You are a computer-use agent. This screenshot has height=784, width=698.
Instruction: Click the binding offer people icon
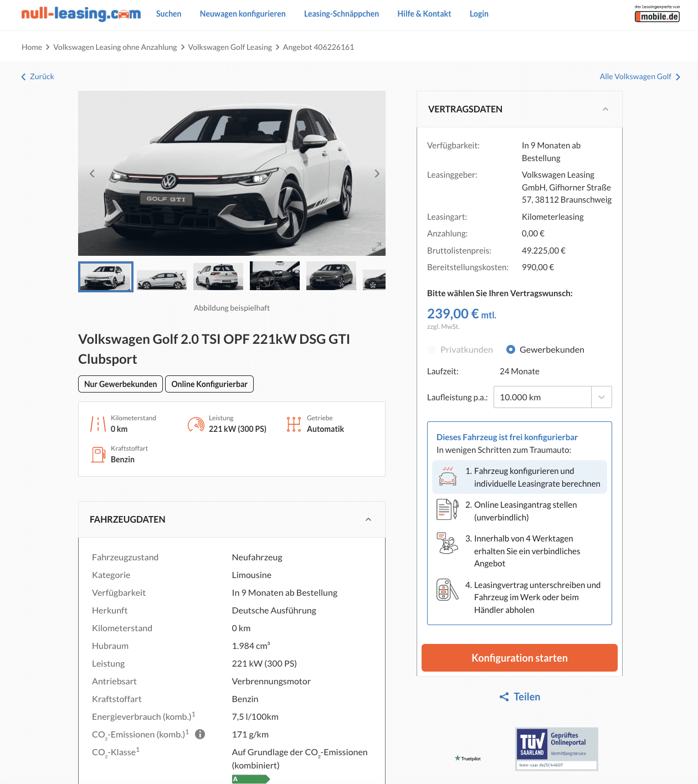point(448,543)
